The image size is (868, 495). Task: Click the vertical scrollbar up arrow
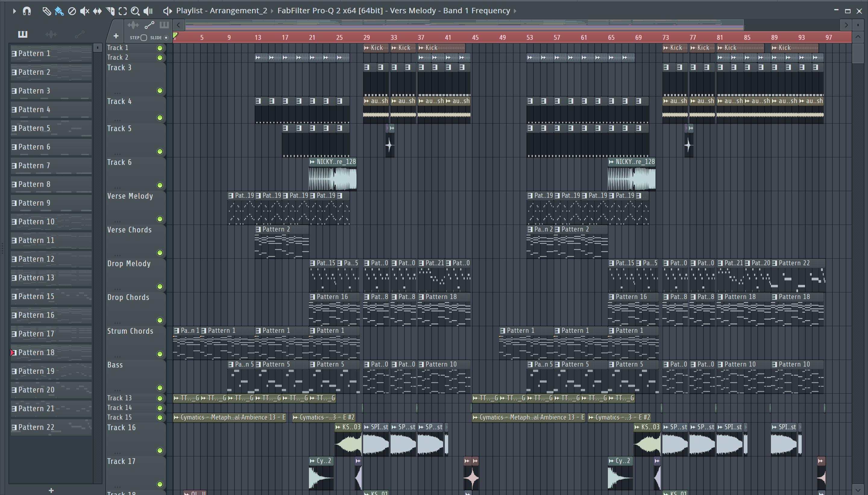[858, 37]
